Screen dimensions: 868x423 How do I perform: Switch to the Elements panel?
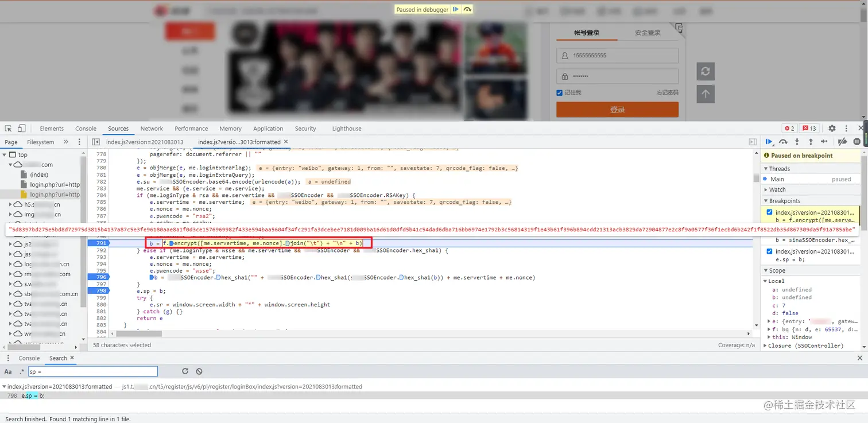tap(52, 129)
